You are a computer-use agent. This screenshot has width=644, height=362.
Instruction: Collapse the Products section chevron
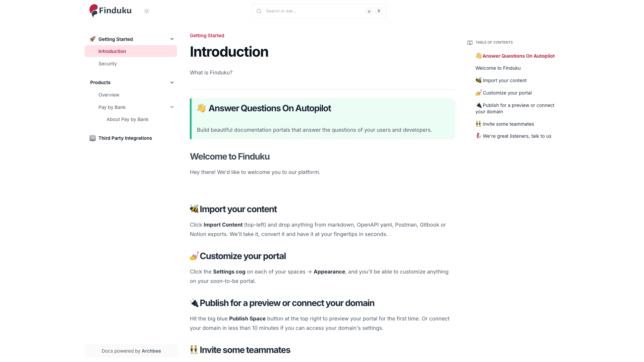pos(172,82)
